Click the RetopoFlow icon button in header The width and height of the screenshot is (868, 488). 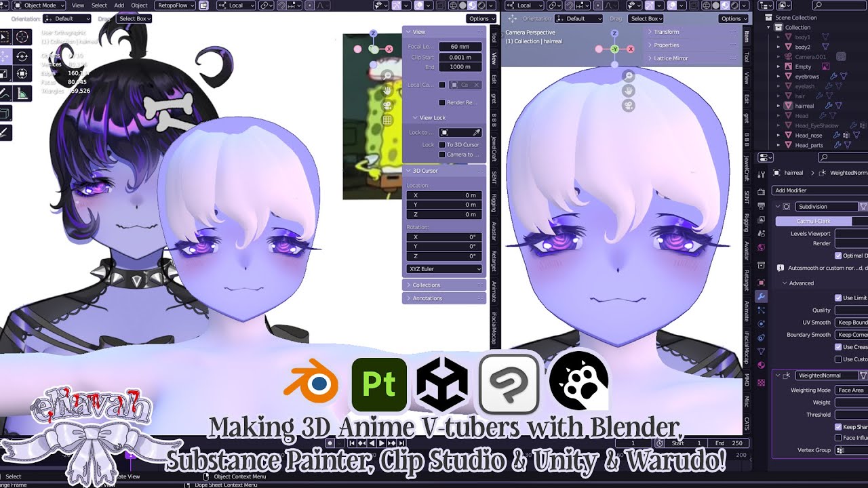click(203, 5)
